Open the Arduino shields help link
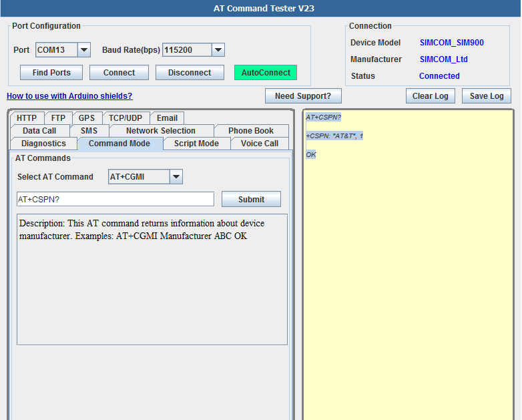 (69, 96)
